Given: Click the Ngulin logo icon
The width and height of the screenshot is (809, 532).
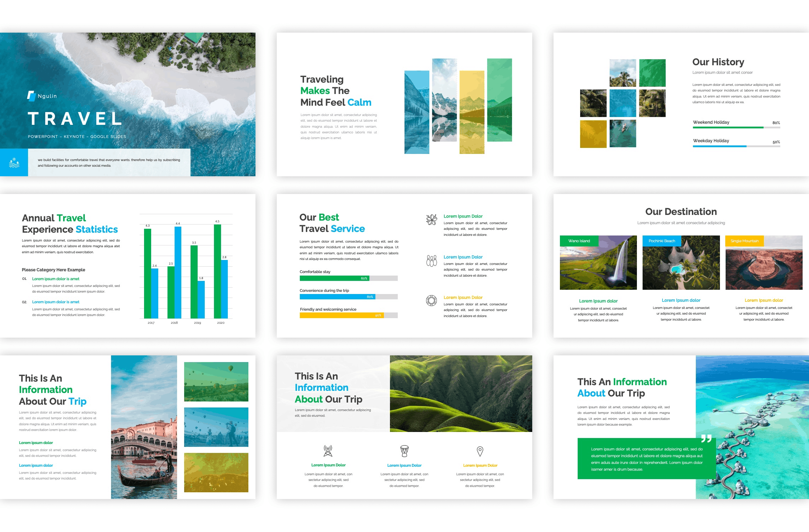Looking at the screenshot, I should [31, 96].
